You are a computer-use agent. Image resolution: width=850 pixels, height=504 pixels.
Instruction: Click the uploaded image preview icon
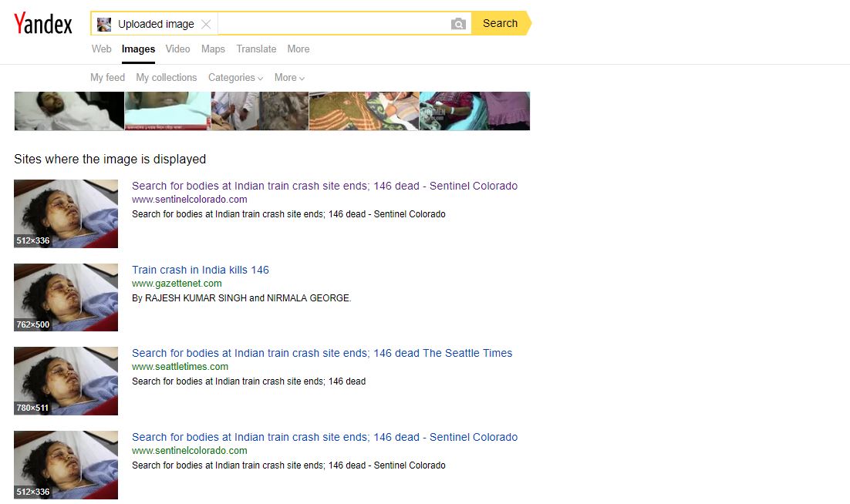tap(104, 24)
